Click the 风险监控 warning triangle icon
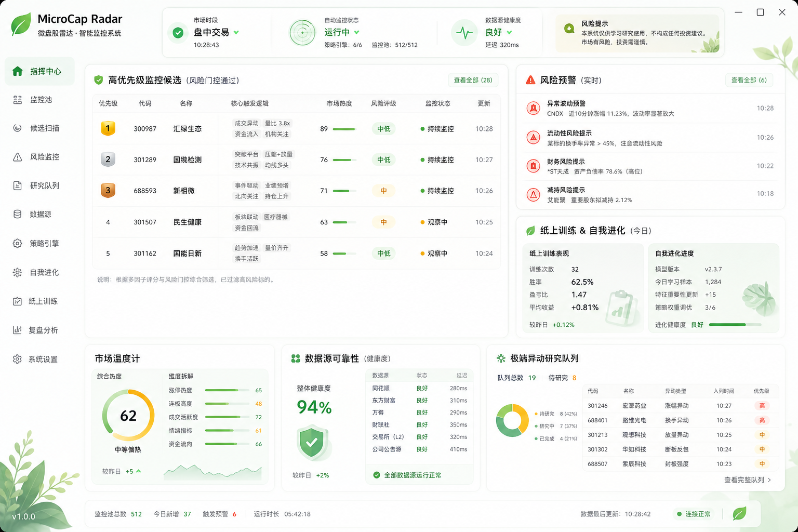 point(18,157)
